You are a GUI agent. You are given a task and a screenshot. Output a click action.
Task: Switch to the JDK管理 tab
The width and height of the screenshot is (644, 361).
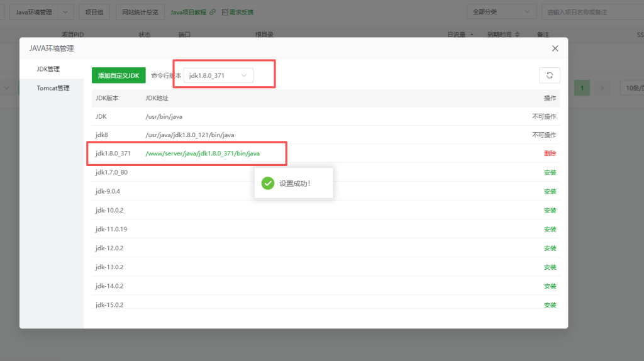coord(48,69)
